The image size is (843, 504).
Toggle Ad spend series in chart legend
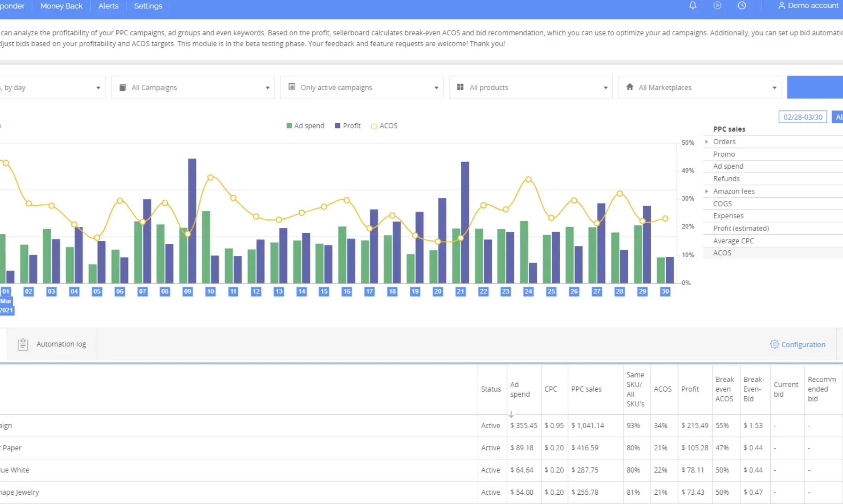click(305, 126)
